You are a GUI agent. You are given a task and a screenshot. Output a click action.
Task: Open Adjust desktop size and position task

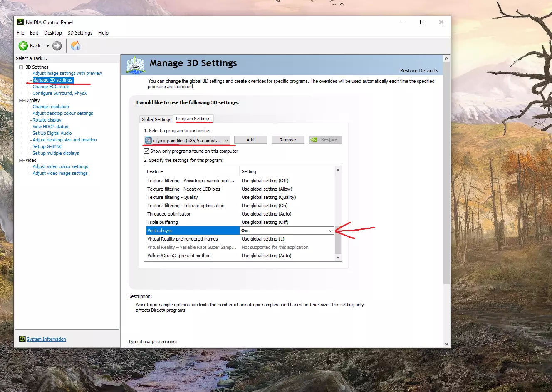(64, 140)
